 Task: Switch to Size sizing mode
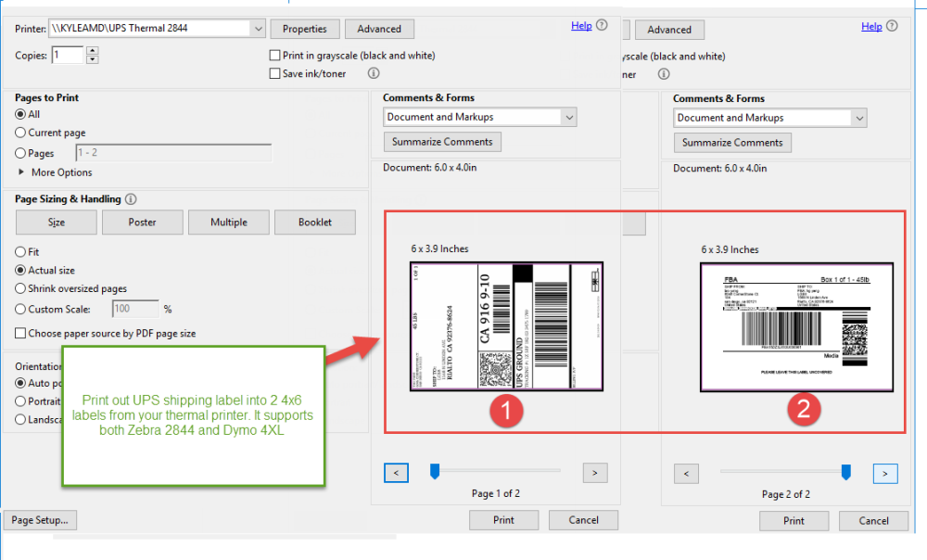click(57, 223)
